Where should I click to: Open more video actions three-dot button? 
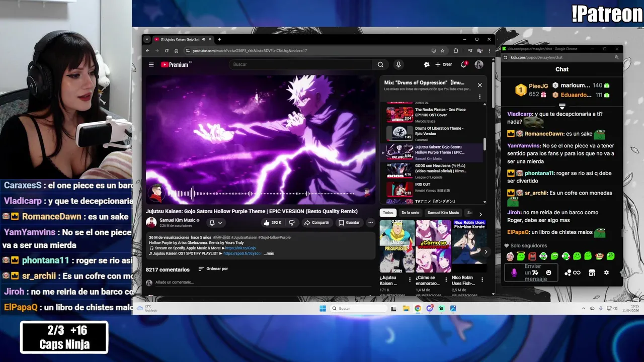point(370,222)
